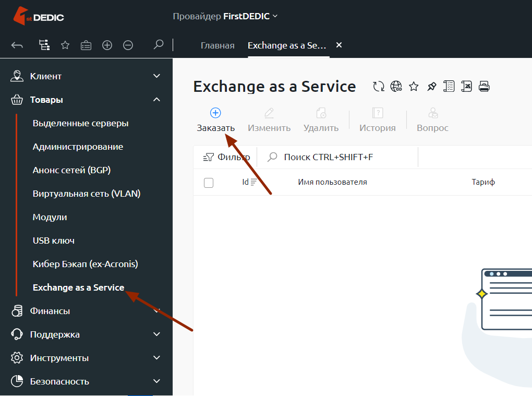Pin the Exchange as a Service page
The height and width of the screenshot is (396, 532).
[x=431, y=87]
